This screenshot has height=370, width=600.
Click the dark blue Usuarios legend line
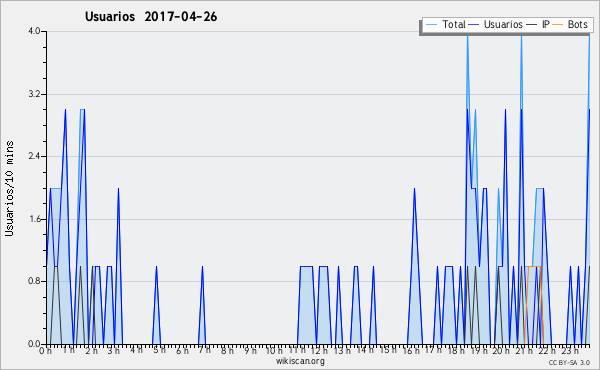(x=474, y=25)
